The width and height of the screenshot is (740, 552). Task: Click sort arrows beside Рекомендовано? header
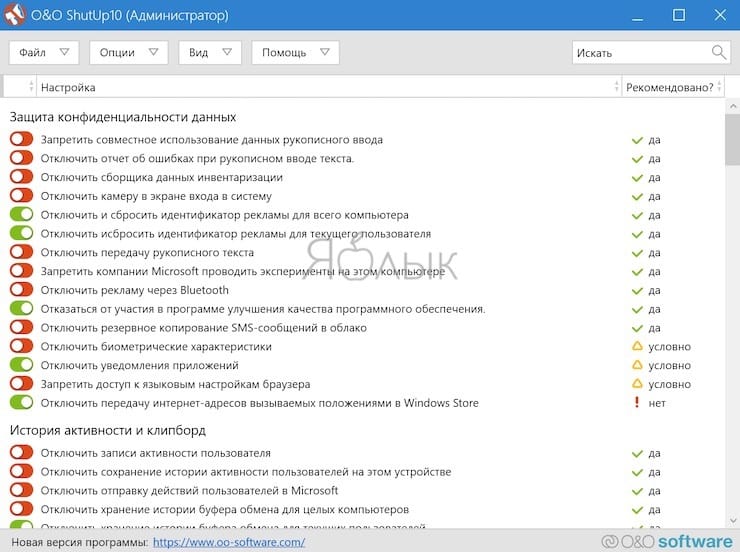(x=719, y=87)
